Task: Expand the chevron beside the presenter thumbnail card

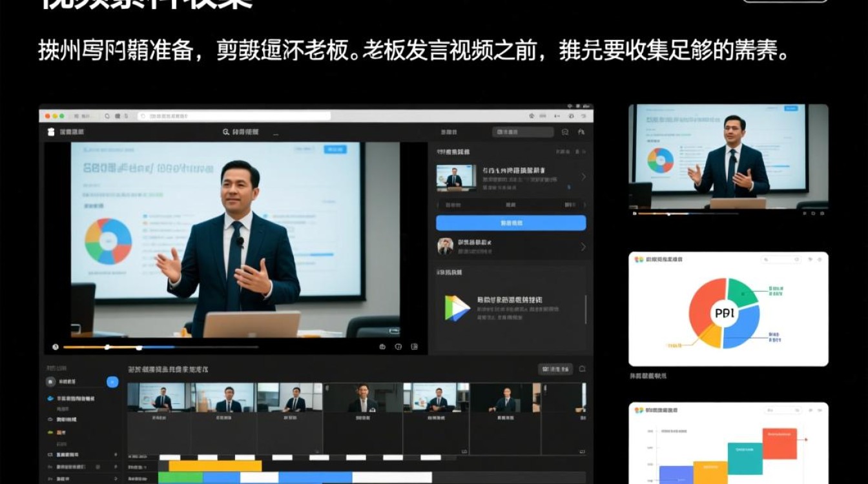Action: click(x=583, y=177)
